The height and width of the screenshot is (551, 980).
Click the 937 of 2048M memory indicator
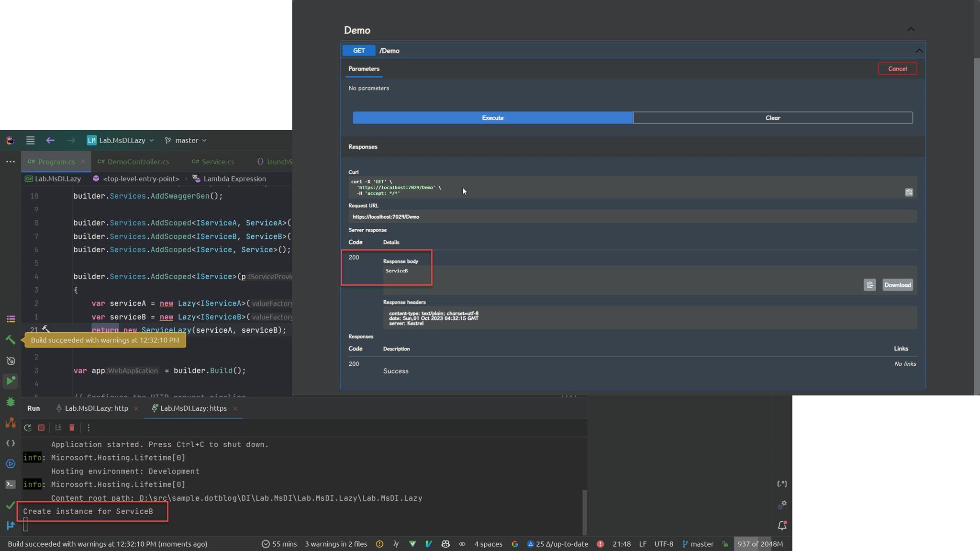point(760,544)
